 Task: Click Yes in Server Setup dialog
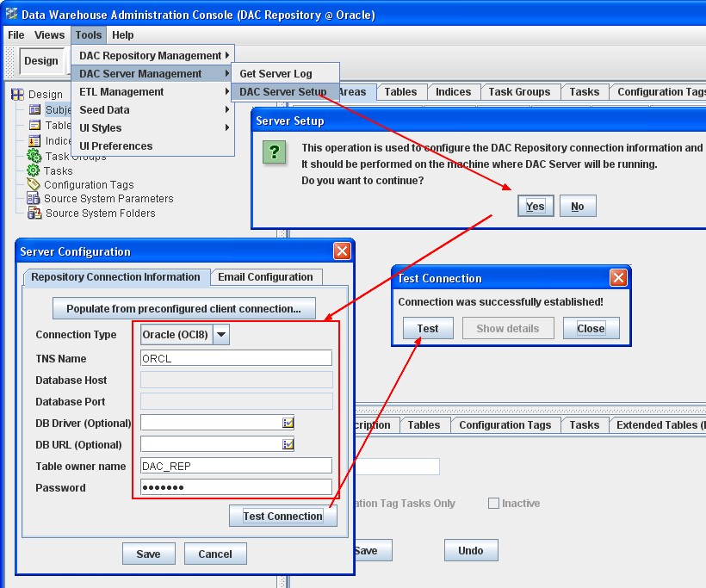(536, 207)
